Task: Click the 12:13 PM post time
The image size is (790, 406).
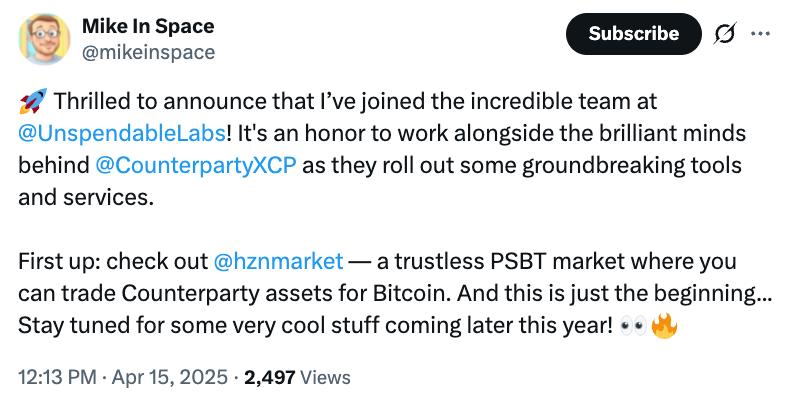Action: [x=57, y=377]
